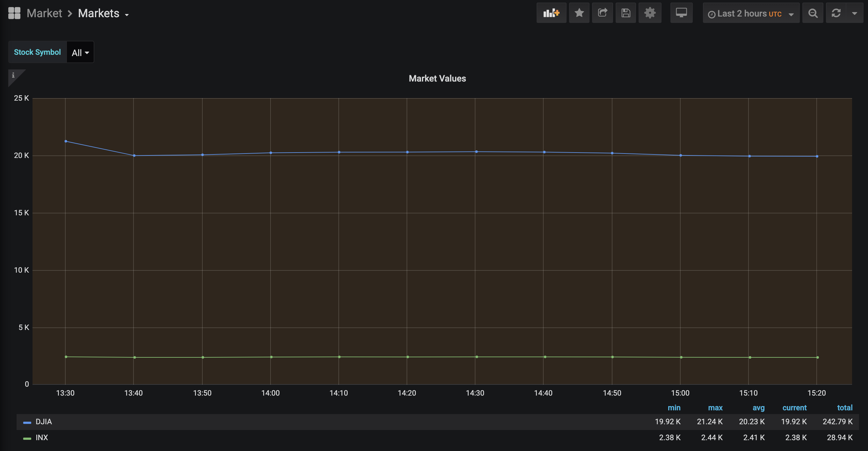
Task: Sort legend by max column
Action: (x=715, y=408)
